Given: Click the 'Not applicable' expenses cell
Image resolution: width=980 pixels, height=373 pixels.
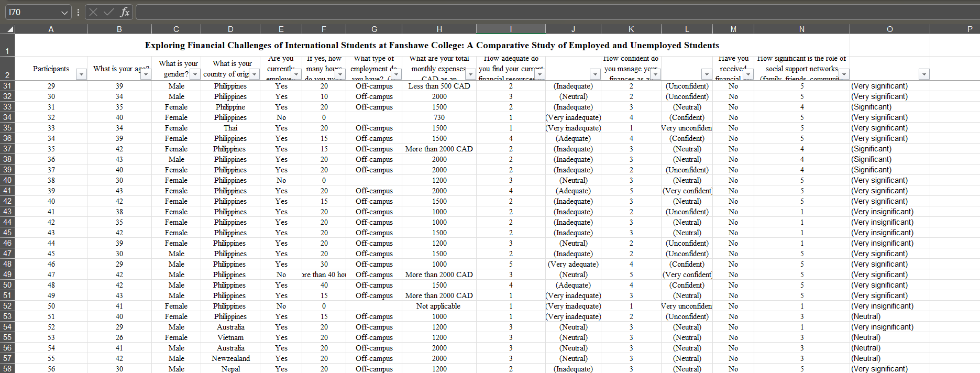Looking at the screenshot, I should 439,306.
